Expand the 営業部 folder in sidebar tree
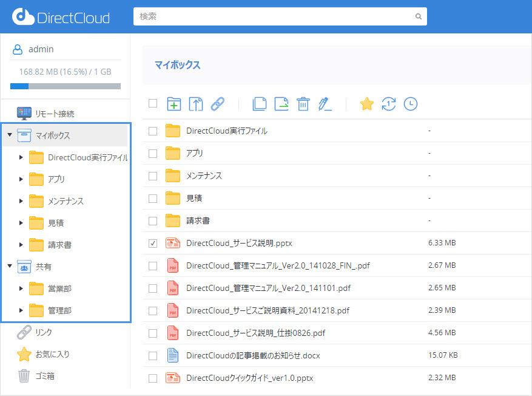This screenshot has width=532, height=396. [x=21, y=288]
